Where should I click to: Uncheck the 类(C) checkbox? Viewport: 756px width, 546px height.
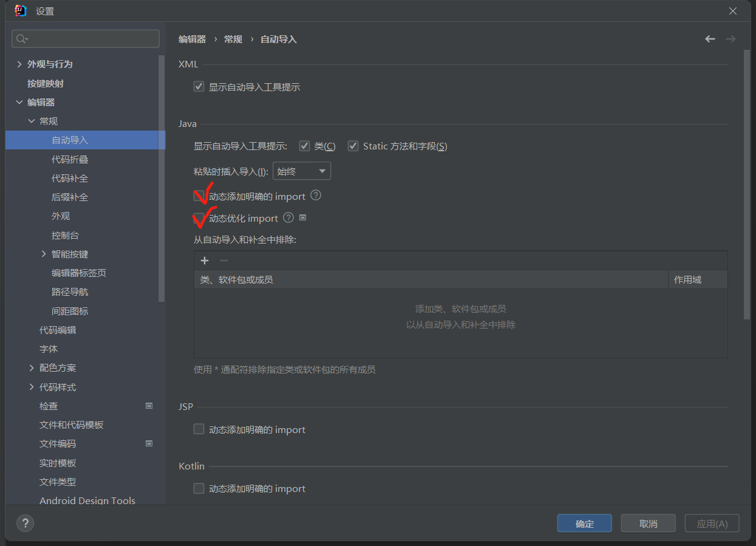pos(305,146)
